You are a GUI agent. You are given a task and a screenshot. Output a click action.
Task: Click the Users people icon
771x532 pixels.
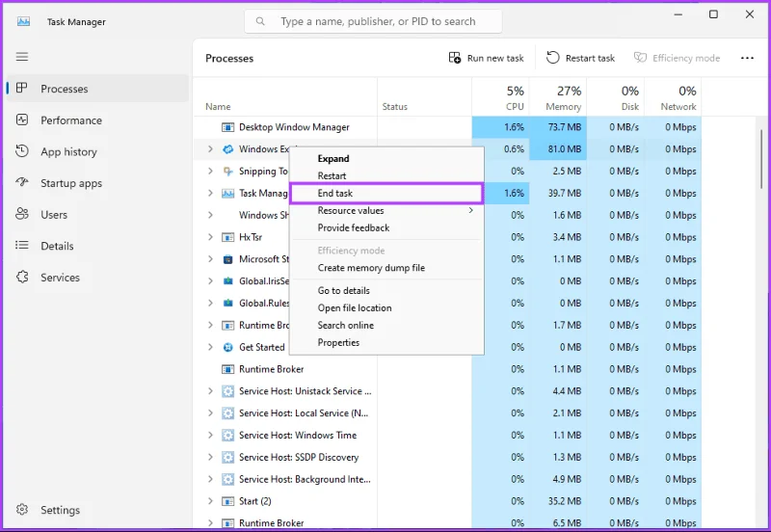tap(22, 214)
